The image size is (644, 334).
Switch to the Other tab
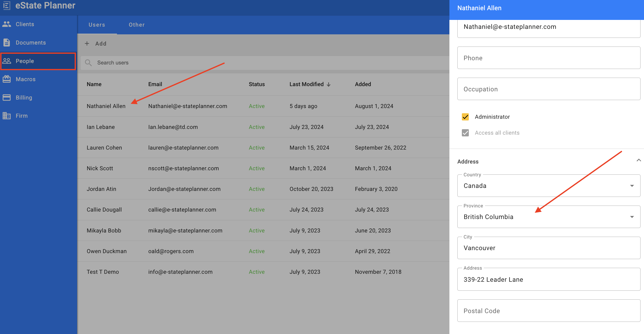click(x=137, y=25)
